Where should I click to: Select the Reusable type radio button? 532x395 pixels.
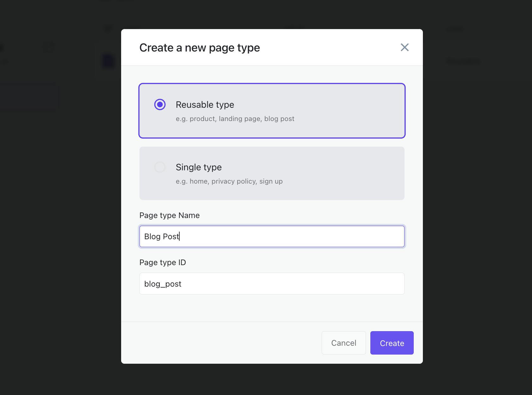(x=160, y=104)
